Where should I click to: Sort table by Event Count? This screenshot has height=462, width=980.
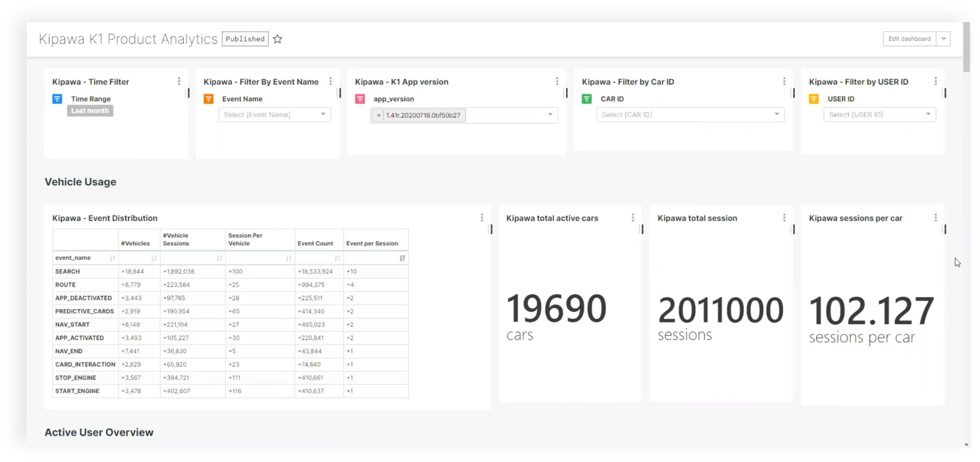tap(337, 258)
